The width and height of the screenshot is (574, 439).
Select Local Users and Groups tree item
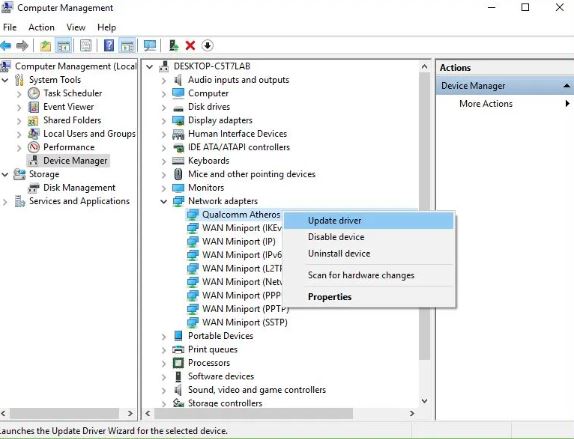[89, 134]
